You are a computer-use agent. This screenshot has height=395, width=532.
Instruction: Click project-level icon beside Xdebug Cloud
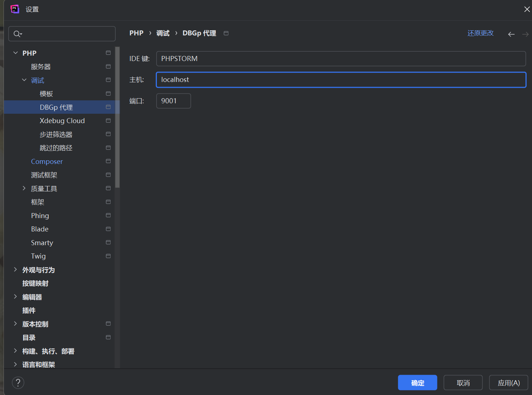tap(108, 121)
